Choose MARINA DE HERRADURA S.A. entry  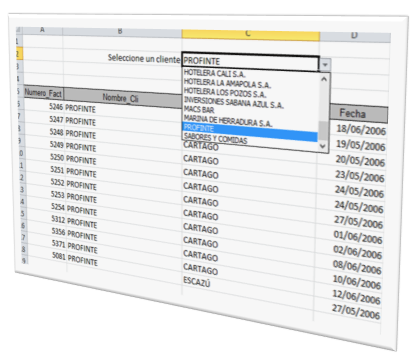click(x=228, y=120)
